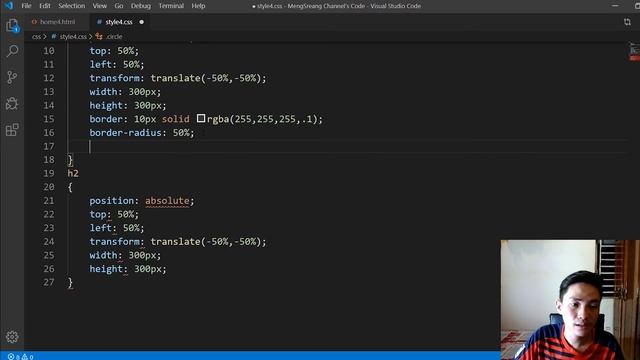Click the style4.css breadcrumb
The width and height of the screenshot is (640, 360).
tap(73, 37)
